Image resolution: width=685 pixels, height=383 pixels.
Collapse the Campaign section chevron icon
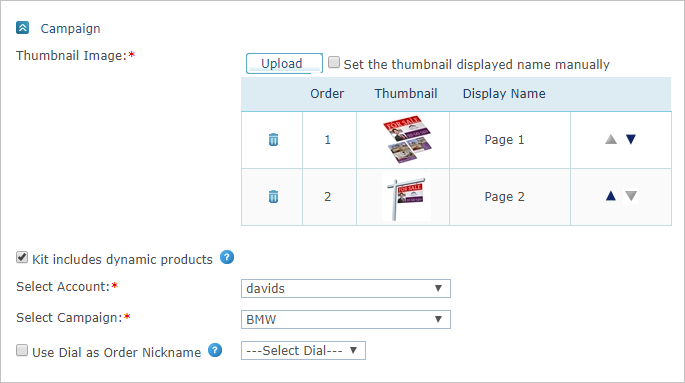coord(22,28)
